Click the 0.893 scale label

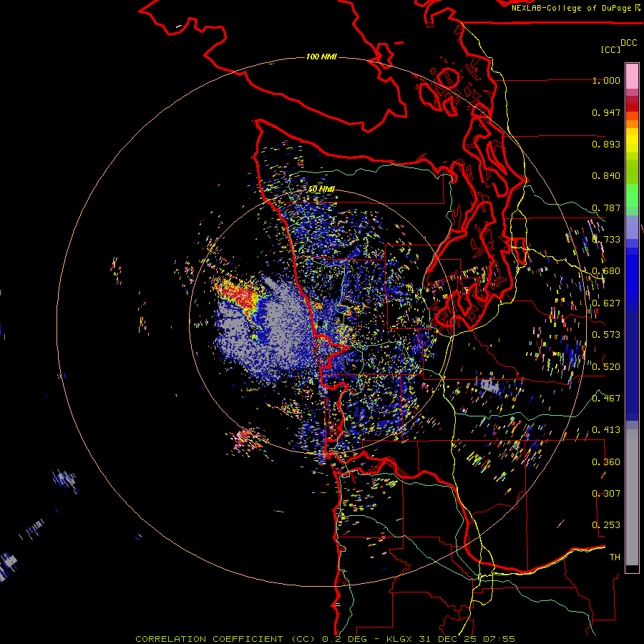(606, 144)
